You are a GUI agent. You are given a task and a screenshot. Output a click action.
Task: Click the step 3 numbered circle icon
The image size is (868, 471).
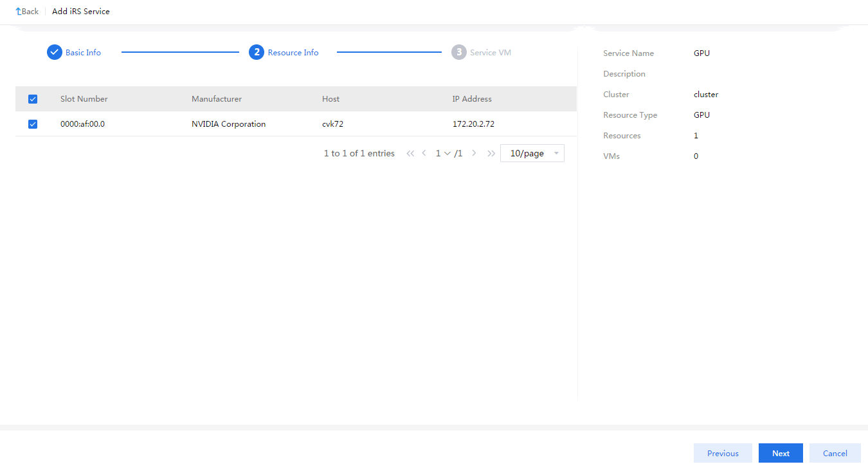tap(458, 52)
